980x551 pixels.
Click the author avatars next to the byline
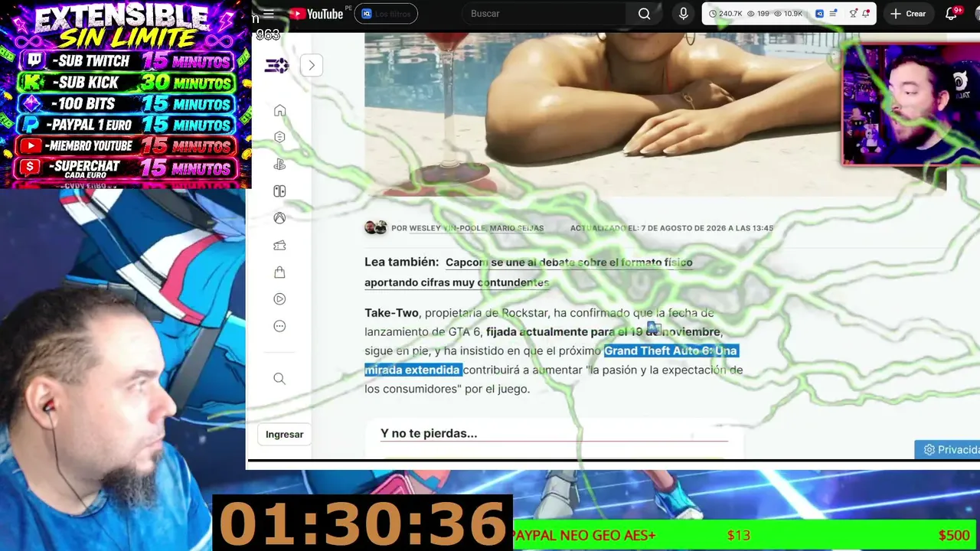[375, 227]
